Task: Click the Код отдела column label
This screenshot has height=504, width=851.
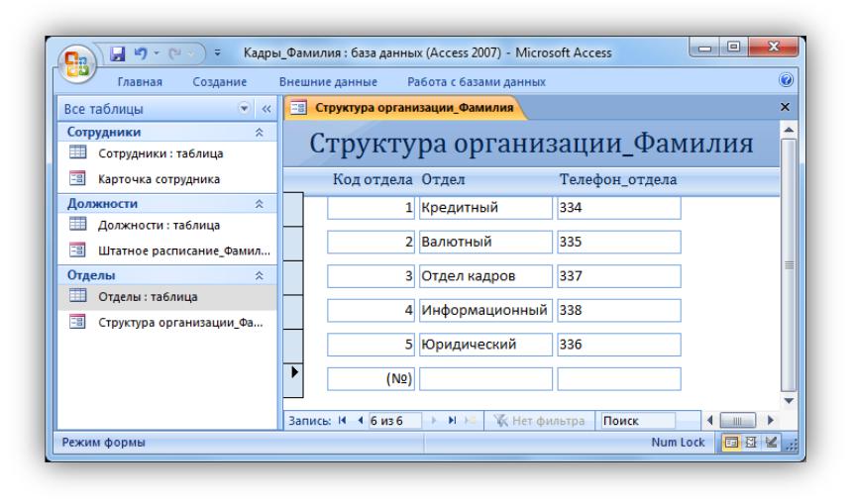Action: [x=372, y=179]
